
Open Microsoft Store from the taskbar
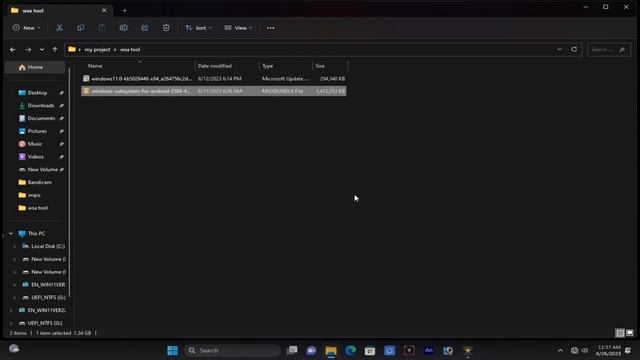(x=370, y=350)
